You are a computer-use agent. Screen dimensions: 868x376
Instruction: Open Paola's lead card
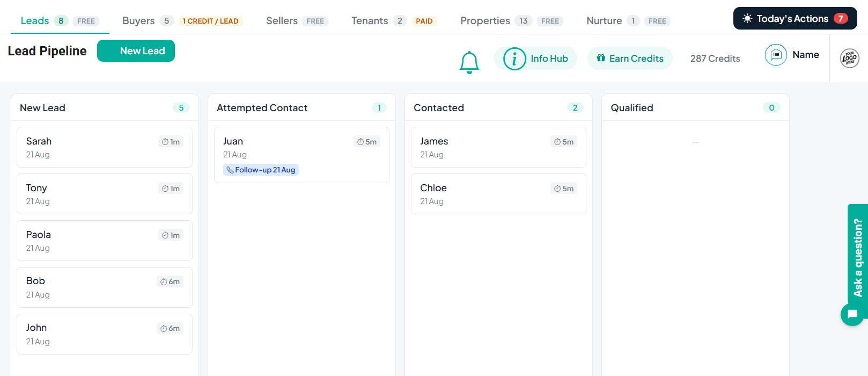[x=105, y=241]
